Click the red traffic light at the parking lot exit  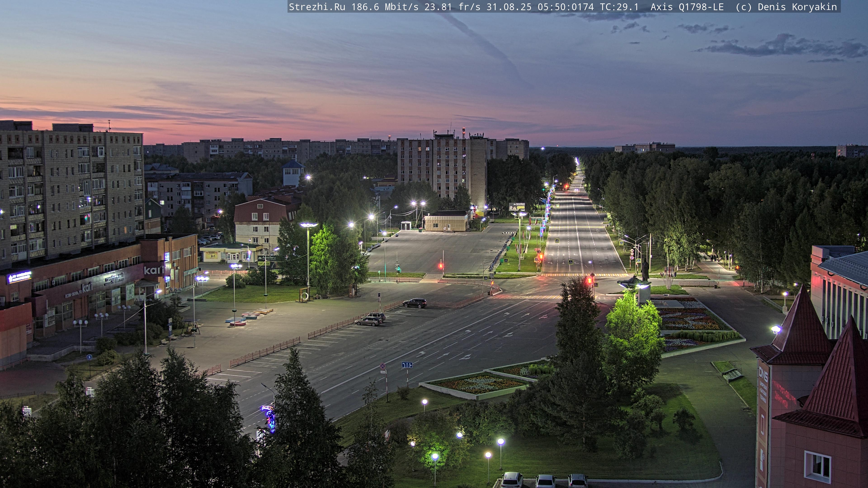pos(441,266)
